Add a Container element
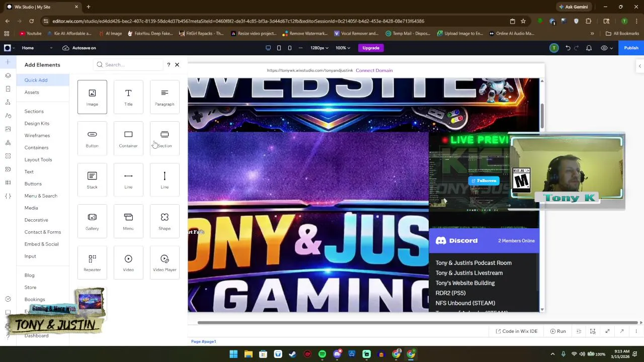Screen dimensions: 644x362 click(128, 138)
